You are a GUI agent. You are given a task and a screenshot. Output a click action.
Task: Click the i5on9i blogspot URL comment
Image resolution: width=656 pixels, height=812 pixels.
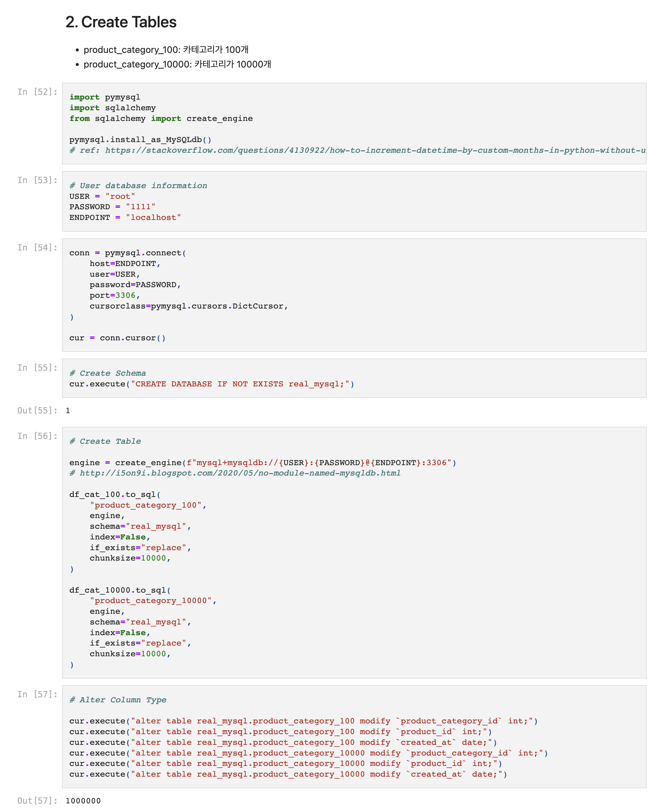coord(235,473)
